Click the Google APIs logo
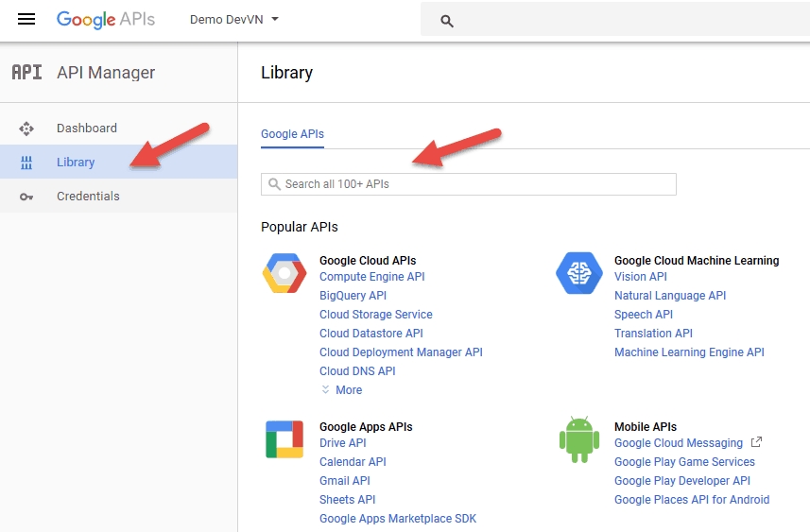810x532 pixels. (105, 20)
